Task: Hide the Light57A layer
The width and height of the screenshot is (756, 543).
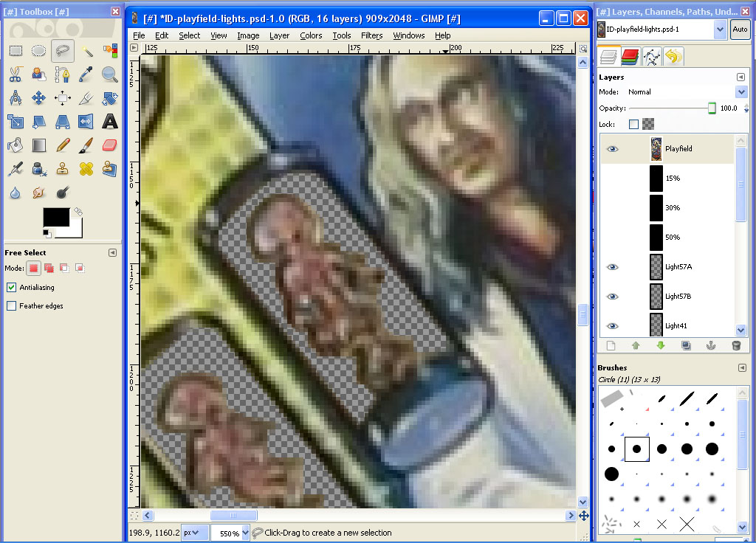Action: point(612,267)
